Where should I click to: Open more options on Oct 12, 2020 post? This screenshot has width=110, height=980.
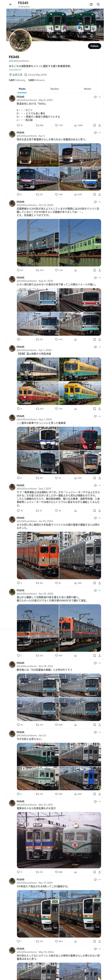100,202
